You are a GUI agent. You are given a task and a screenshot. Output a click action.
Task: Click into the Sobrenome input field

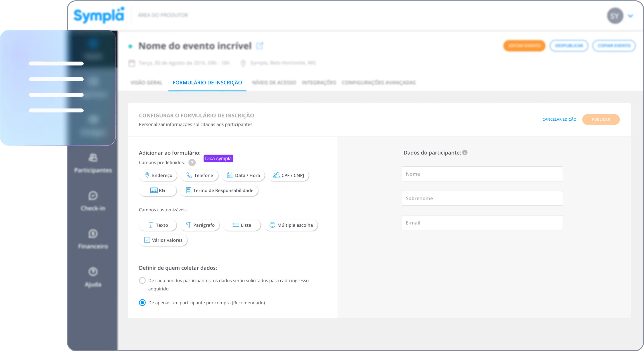point(482,198)
